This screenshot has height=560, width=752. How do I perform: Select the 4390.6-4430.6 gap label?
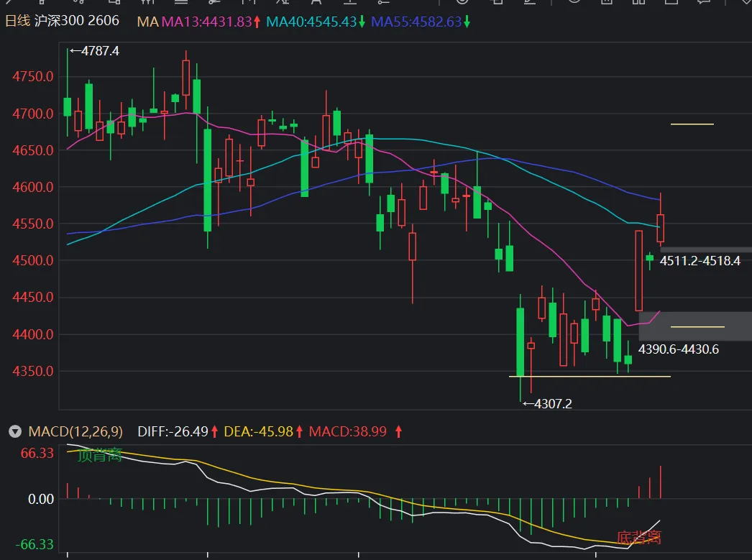coord(679,349)
